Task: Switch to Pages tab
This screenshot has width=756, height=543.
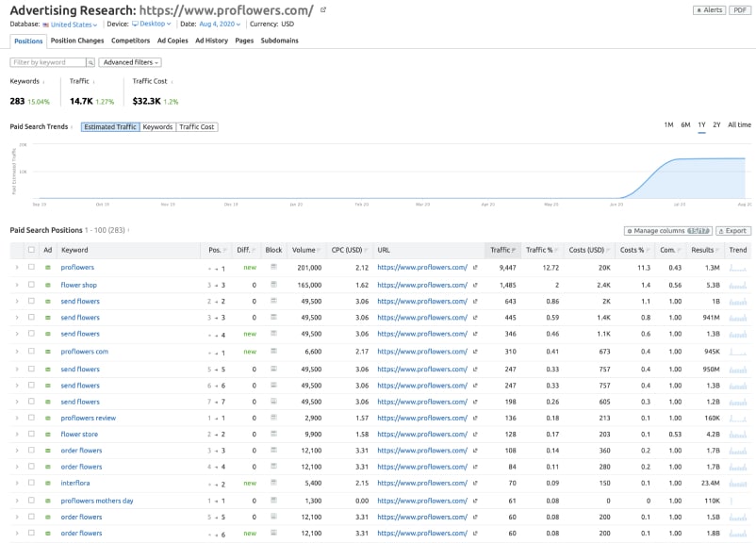Action: point(244,41)
